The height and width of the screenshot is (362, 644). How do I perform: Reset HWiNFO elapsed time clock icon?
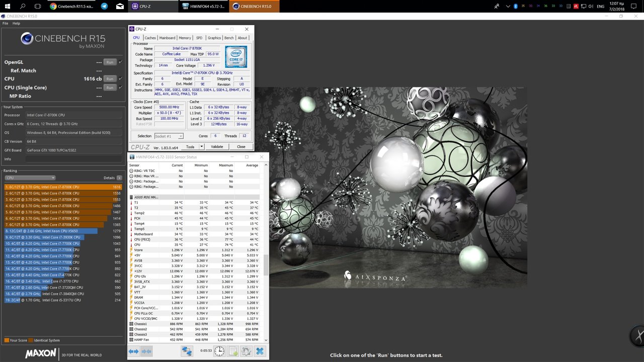point(219,351)
